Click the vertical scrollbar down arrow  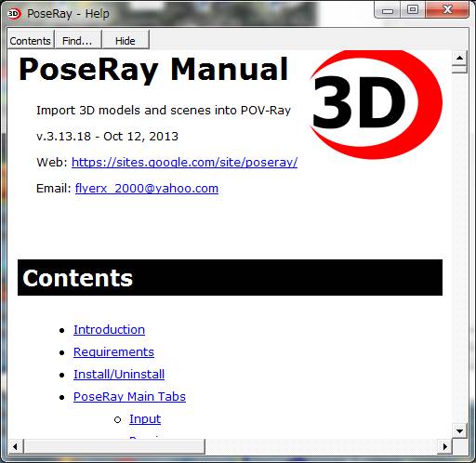click(x=459, y=430)
